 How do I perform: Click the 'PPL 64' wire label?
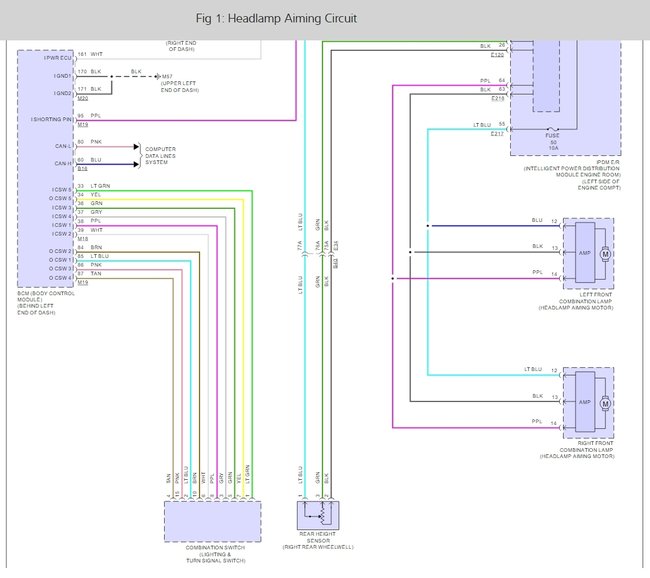492,80
